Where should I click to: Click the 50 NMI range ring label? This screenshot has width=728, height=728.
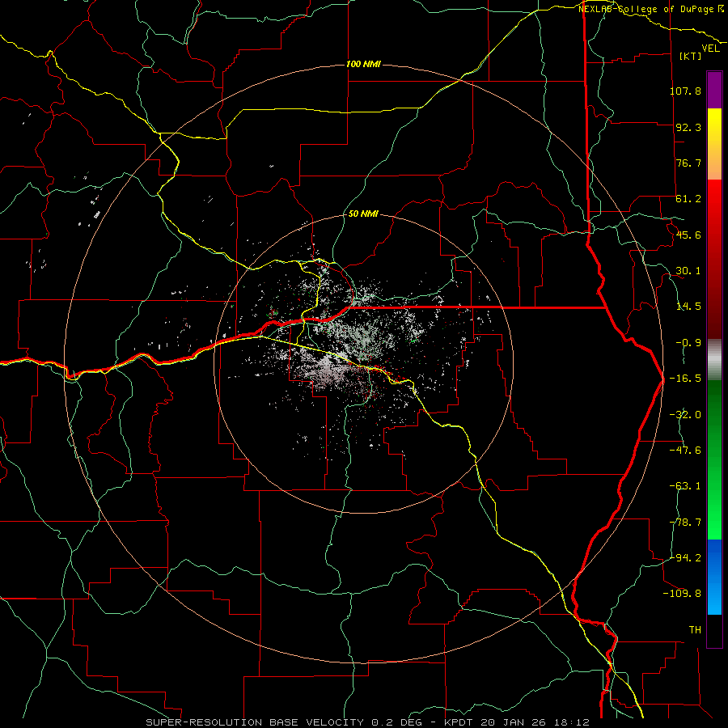tap(363, 214)
